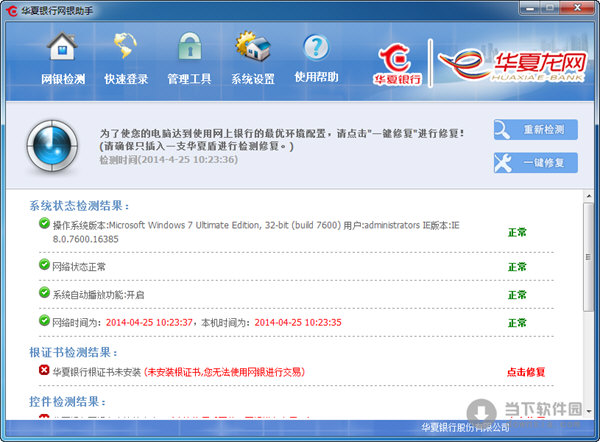
Task: Click the radar scan status icon
Action: pos(52,145)
